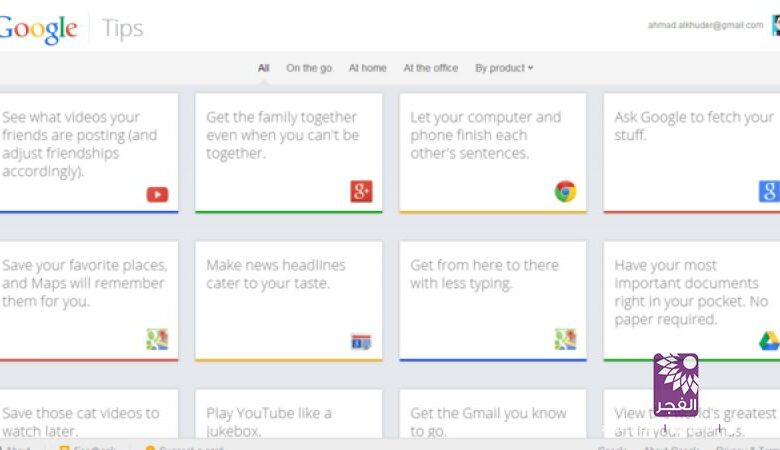Click the Maps icon on the less typing card

pos(565,340)
